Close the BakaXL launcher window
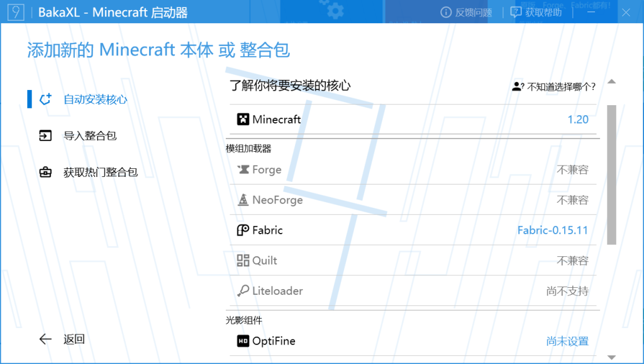 tap(626, 13)
